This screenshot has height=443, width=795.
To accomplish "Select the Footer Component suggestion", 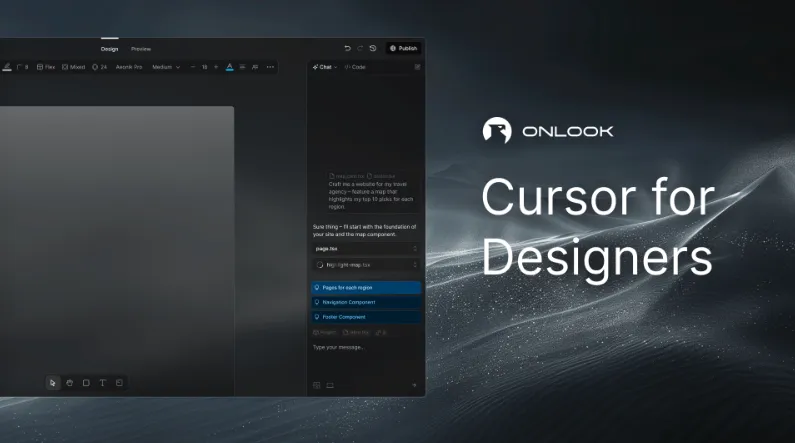I will click(x=366, y=317).
